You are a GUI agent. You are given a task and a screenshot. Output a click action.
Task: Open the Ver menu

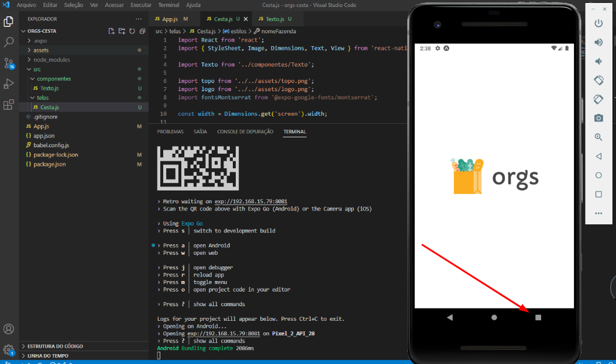94,5
